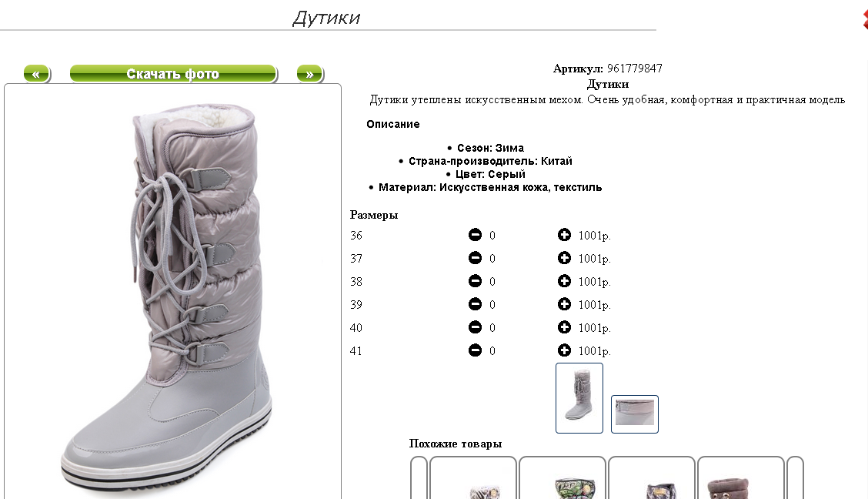Remove one pair of size 39
Image resolution: width=868 pixels, height=499 pixels.
[475, 304]
